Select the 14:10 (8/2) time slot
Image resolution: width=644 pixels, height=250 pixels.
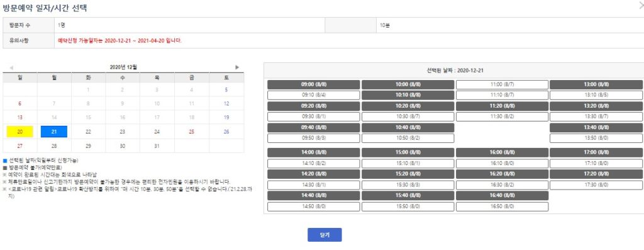314,164
